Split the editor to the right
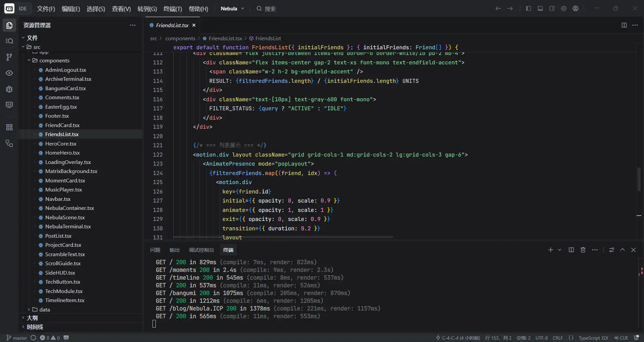This screenshot has width=644, height=342. (x=624, y=25)
